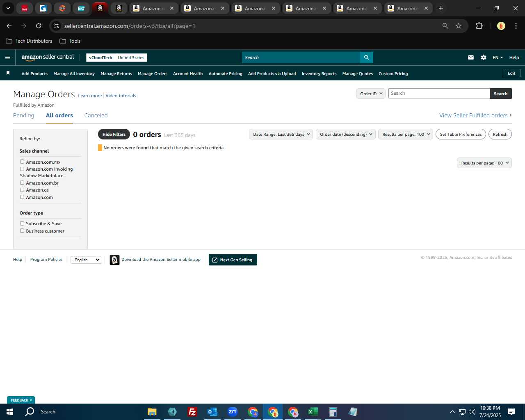The width and height of the screenshot is (525, 420).
Task: Click the Refresh orders button
Action: coord(500,134)
